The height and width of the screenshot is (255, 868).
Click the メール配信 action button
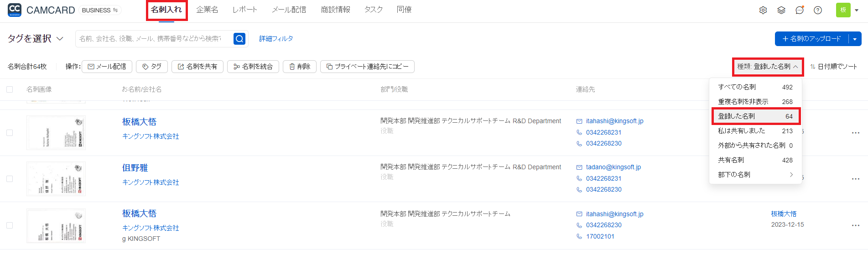click(x=107, y=67)
